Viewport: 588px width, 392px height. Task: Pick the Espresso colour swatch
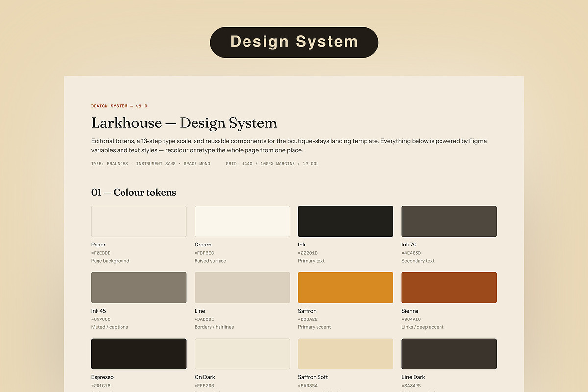pos(139,354)
